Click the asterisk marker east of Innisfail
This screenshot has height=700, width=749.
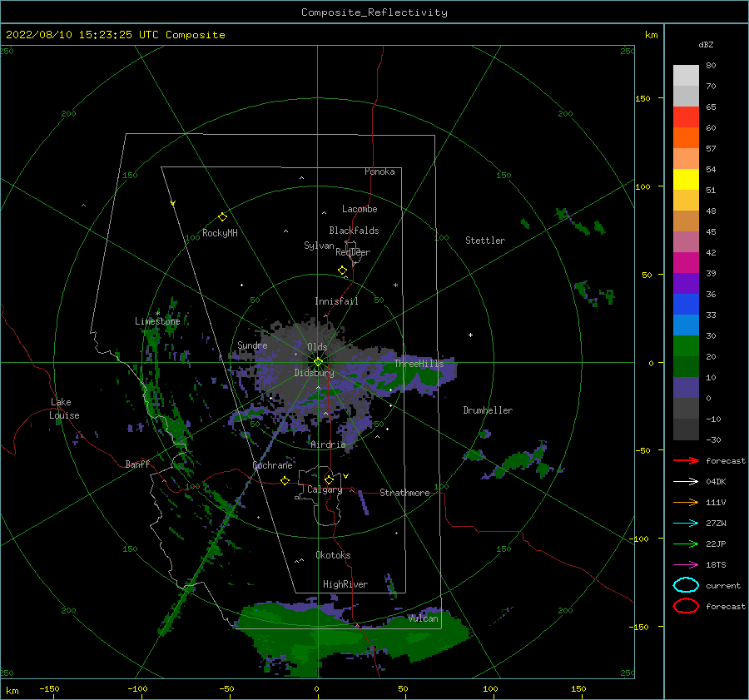[x=395, y=285]
